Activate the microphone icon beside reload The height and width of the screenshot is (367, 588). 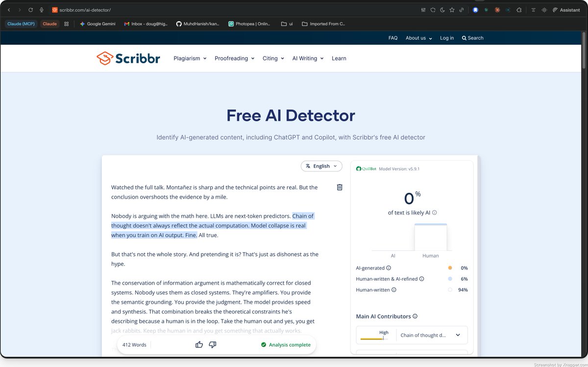pyautogui.click(x=42, y=10)
